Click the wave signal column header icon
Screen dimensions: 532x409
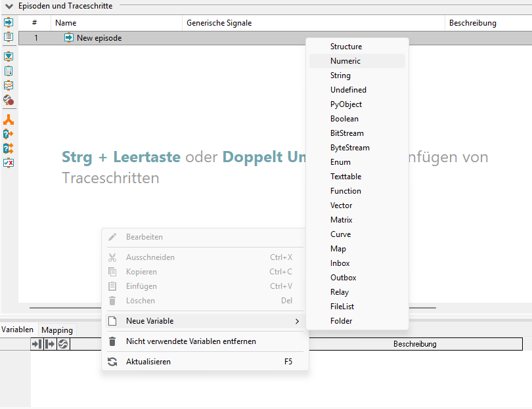click(x=63, y=344)
